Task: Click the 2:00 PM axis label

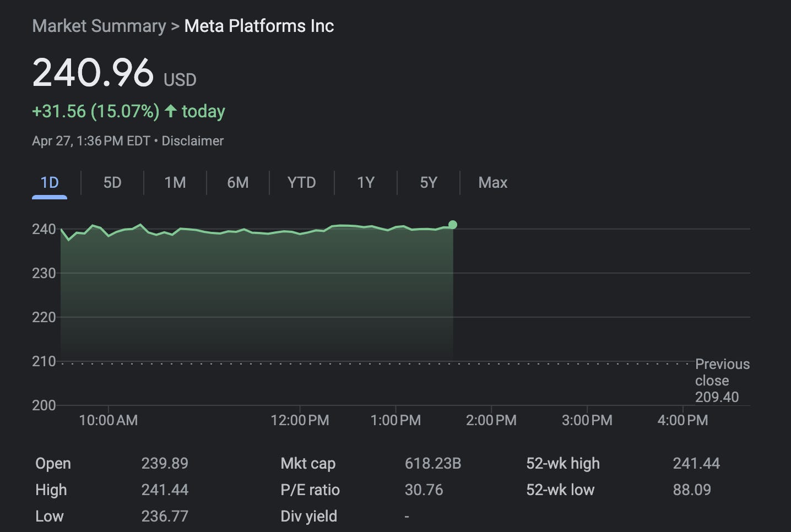Action: coord(491,420)
